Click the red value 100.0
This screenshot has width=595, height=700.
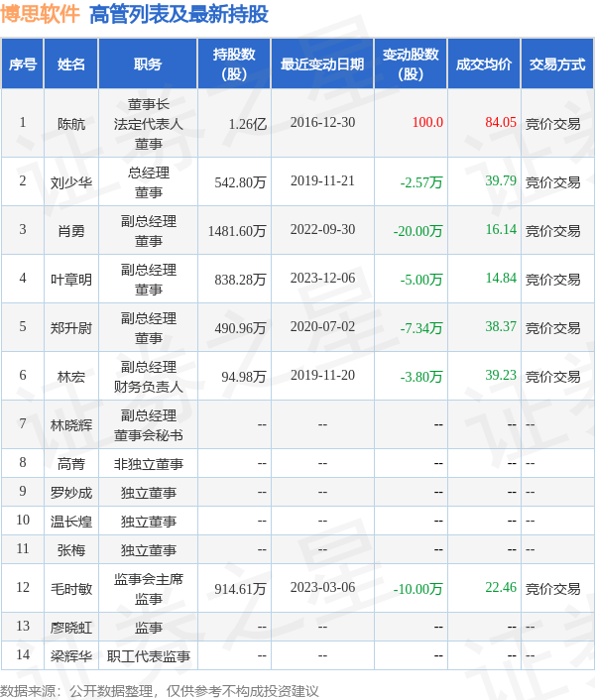point(427,122)
